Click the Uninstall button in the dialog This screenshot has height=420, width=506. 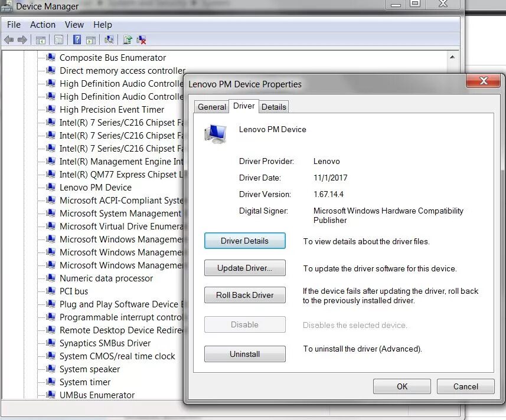pos(244,354)
